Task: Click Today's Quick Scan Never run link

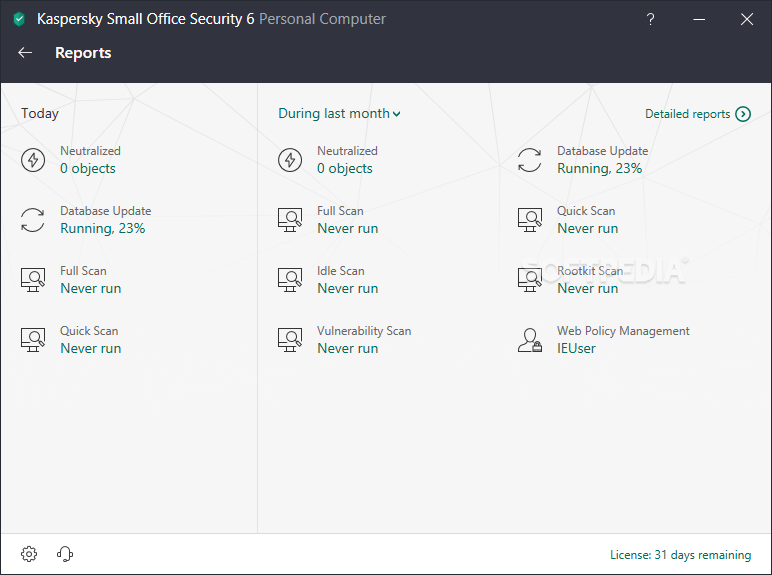Action: [91, 349]
